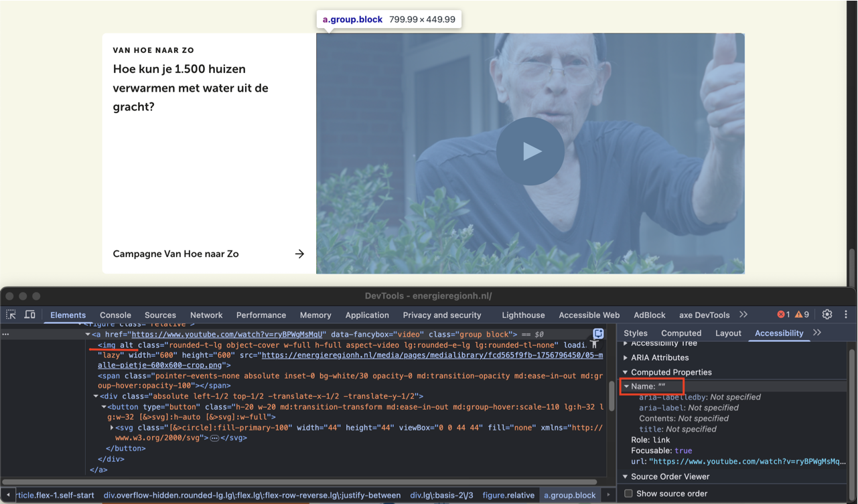Switch to the Console tab
Viewport: 858px width, 504px height.
(x=115, y=315)
